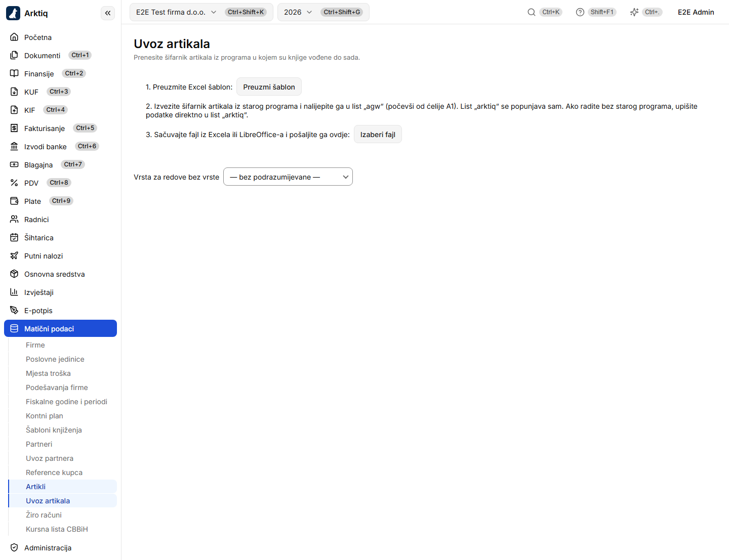Open Blagajna cash icon
729x560 pixels.
point(14,165)
